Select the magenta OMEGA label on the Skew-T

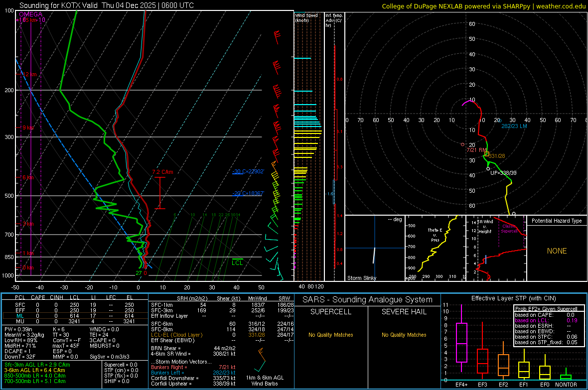click(x=30, y=14)
